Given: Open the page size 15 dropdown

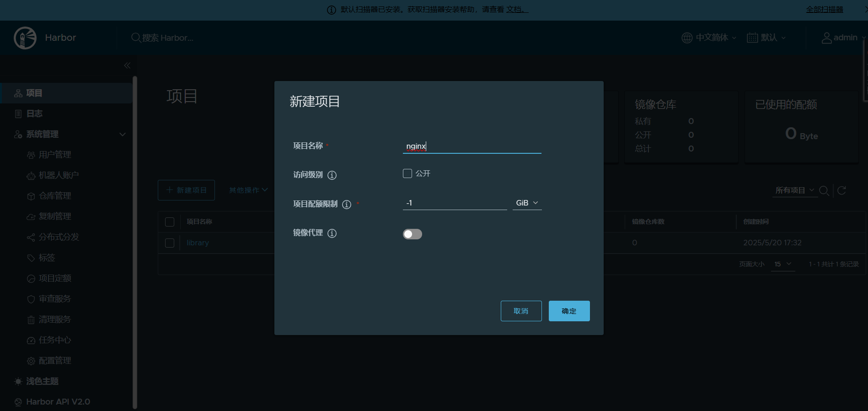Looking at the screenshot, I should pyautogui.click(x=782, y=264).
